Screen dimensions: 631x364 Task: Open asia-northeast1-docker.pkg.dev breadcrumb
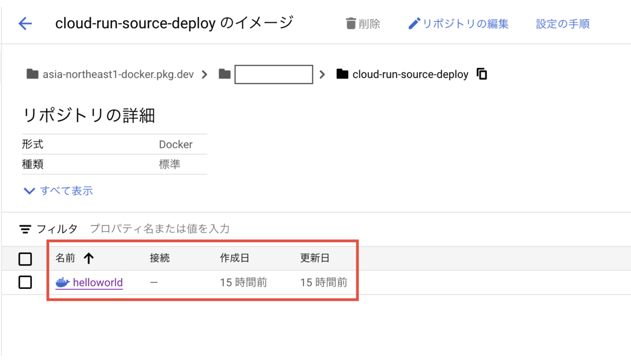pos(118,74)
